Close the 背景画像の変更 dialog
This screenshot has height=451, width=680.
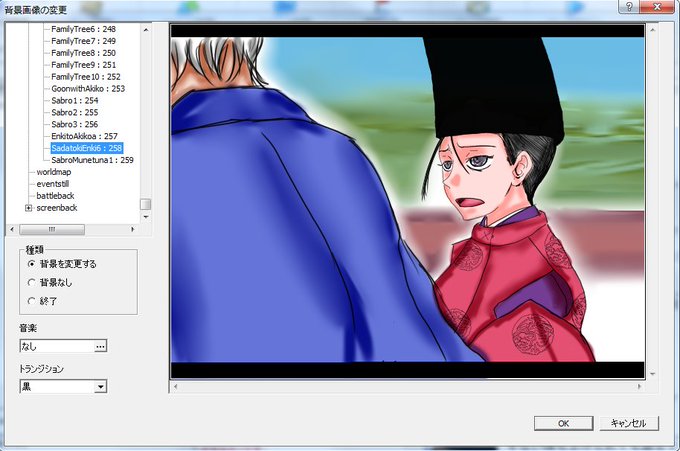(657, 7)
